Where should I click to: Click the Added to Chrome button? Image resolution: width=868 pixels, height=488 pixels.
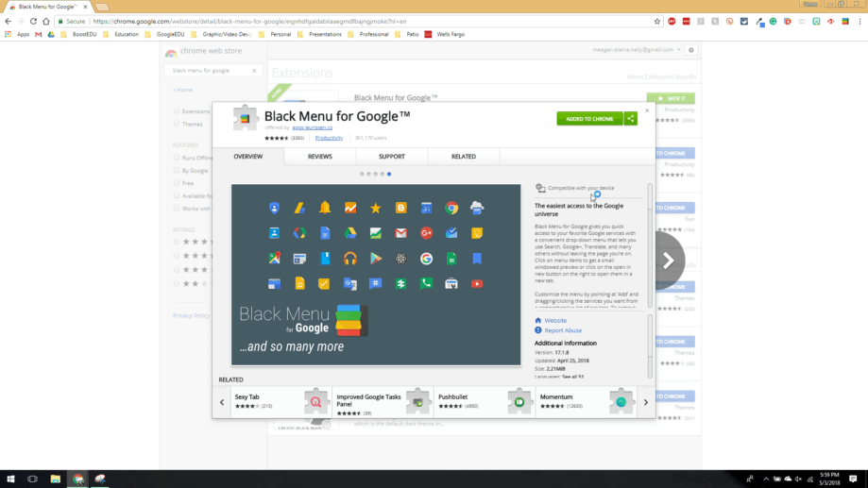(588, 118)
